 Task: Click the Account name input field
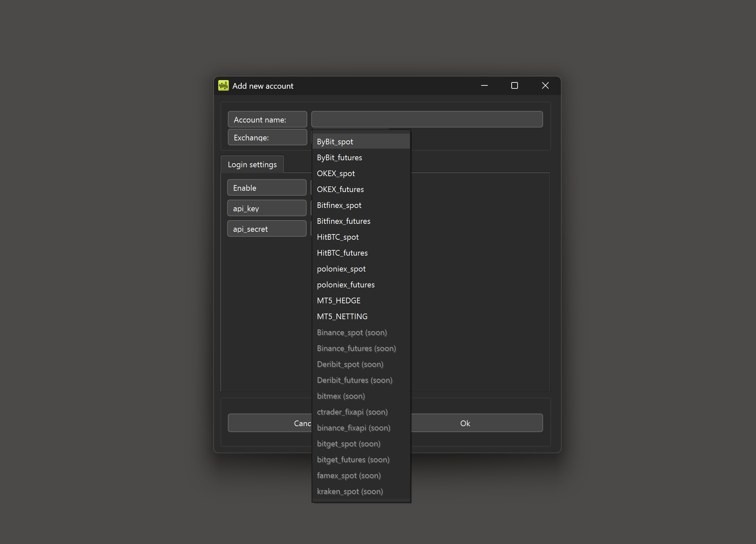point(427,119)
